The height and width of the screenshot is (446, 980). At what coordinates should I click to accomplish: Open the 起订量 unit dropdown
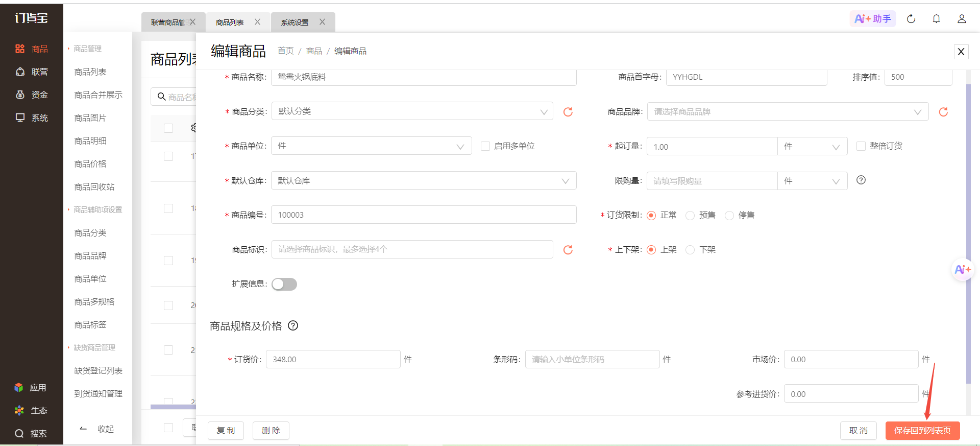click(x=813, y=147)
